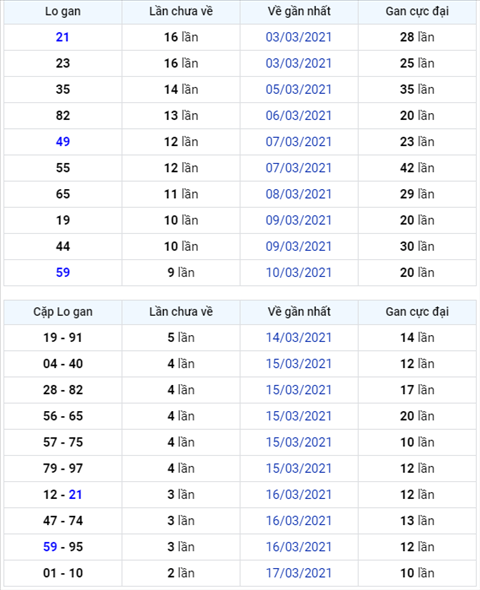This screenshot has width=480, height=590.
Task: Click the blue number 49 link
Action: [x=62, y=142]
